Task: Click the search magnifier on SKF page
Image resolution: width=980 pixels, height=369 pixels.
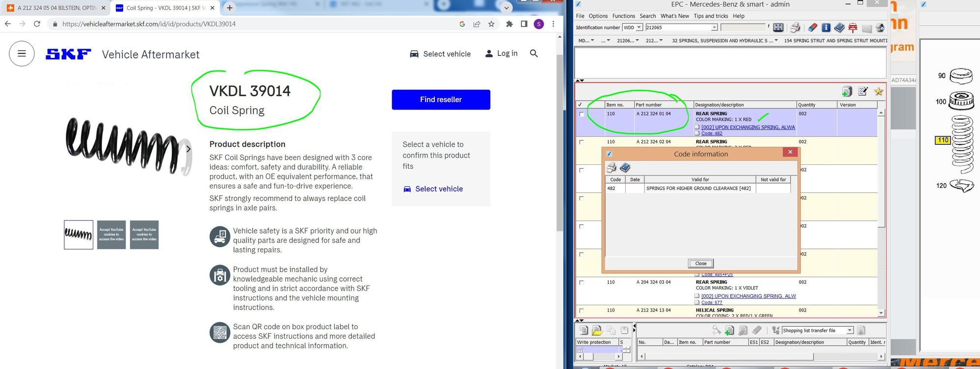Action: [534, 53]
